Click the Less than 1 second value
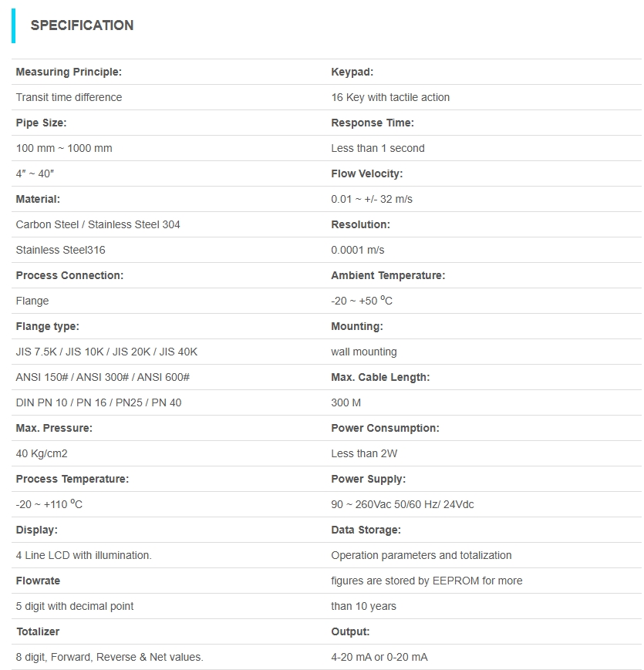 pos(378,148)
